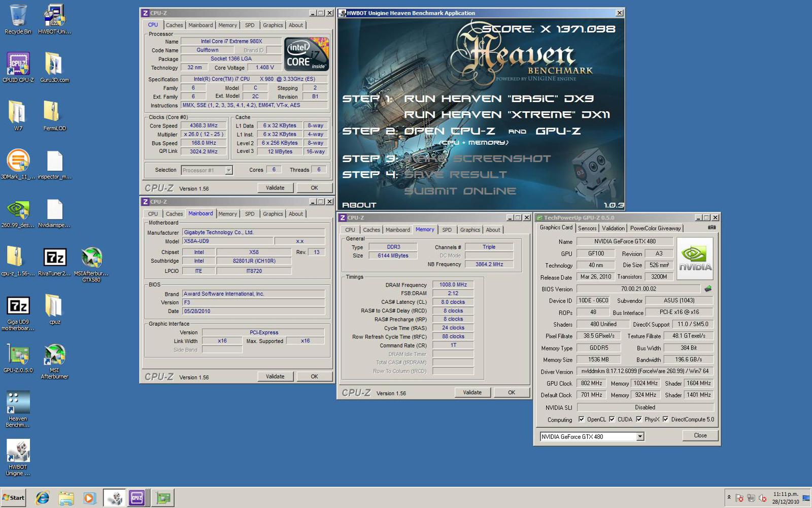Toggle CUDA checkbox in GPU-Z
812x508 pixels.
612,419
